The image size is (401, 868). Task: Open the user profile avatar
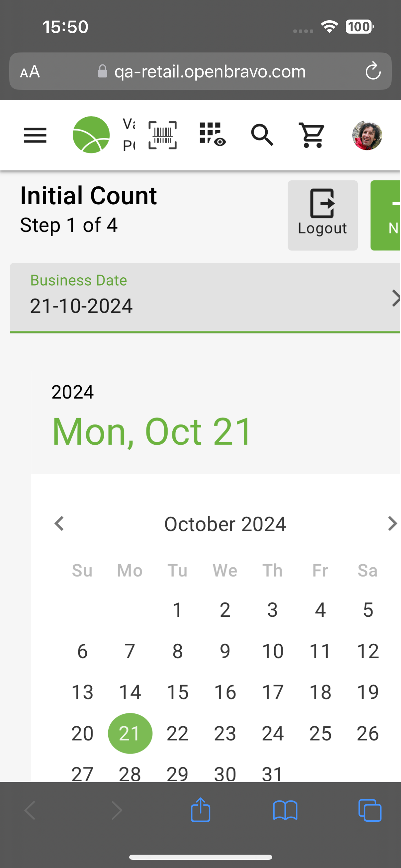click(367, 135)
